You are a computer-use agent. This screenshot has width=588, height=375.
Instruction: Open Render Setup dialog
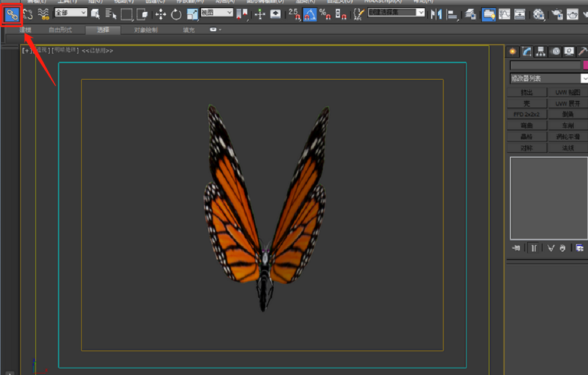pyautogui.click(x=557, y=15)
